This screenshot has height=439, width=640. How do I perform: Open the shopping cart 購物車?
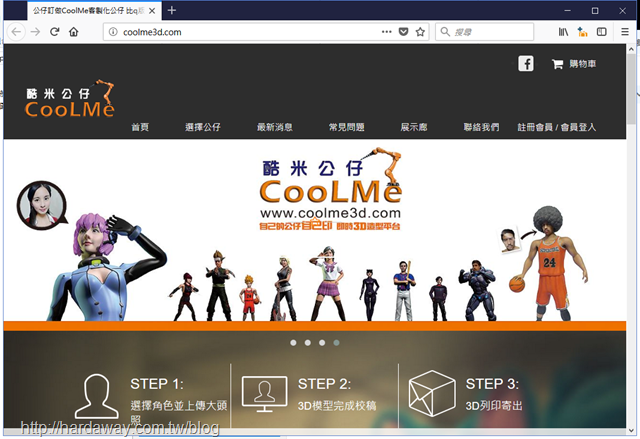click(574, 64)
